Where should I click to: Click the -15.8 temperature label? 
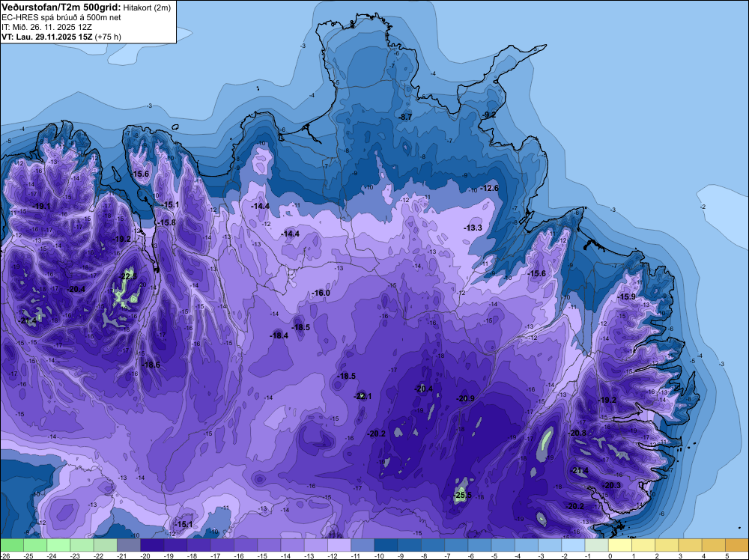coord(167,222)
